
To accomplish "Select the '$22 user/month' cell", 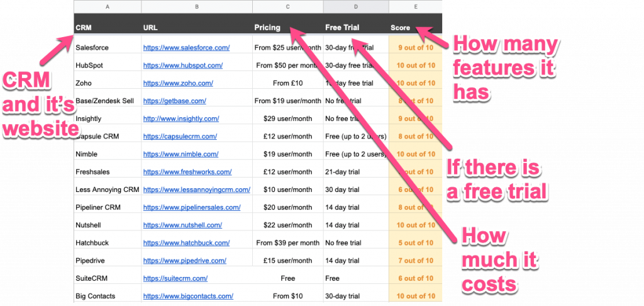I will (288, 222).
